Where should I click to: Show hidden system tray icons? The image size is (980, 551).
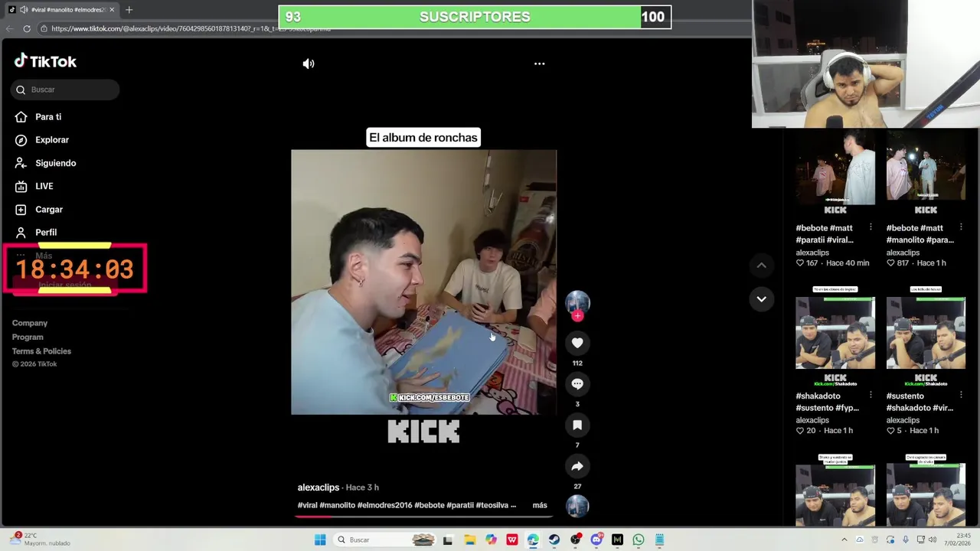coord(844,540)
